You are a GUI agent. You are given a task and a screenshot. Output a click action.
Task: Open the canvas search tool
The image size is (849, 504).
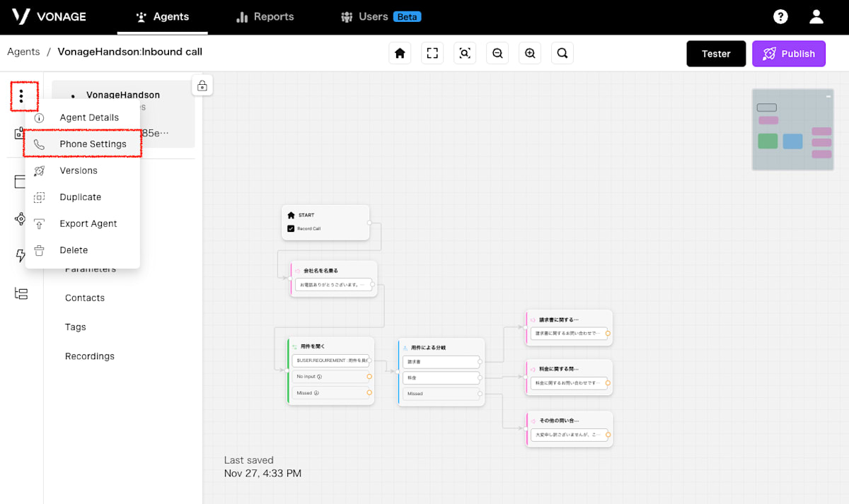click(x=562, y=53)
